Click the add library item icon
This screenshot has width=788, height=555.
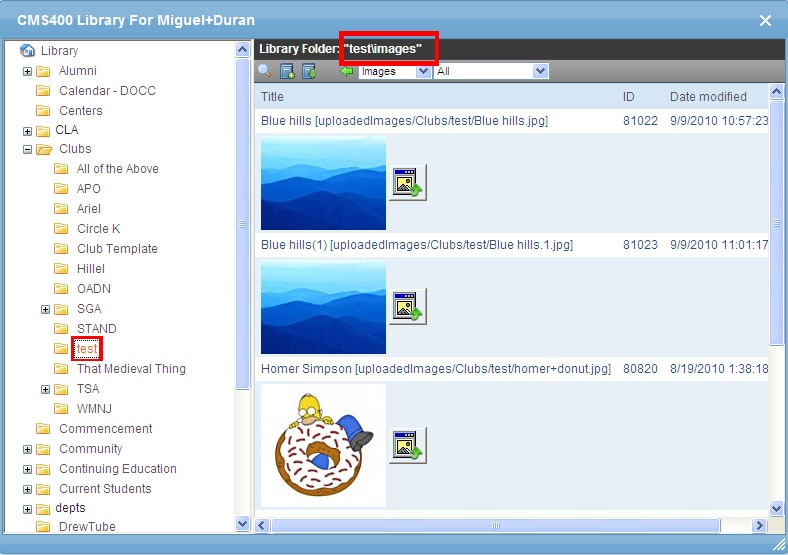tap(287, 71)
